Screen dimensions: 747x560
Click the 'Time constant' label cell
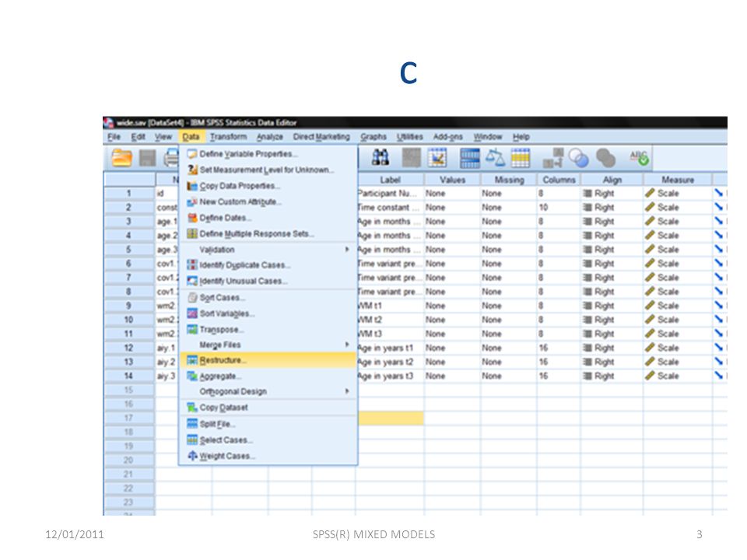point(390,208)
